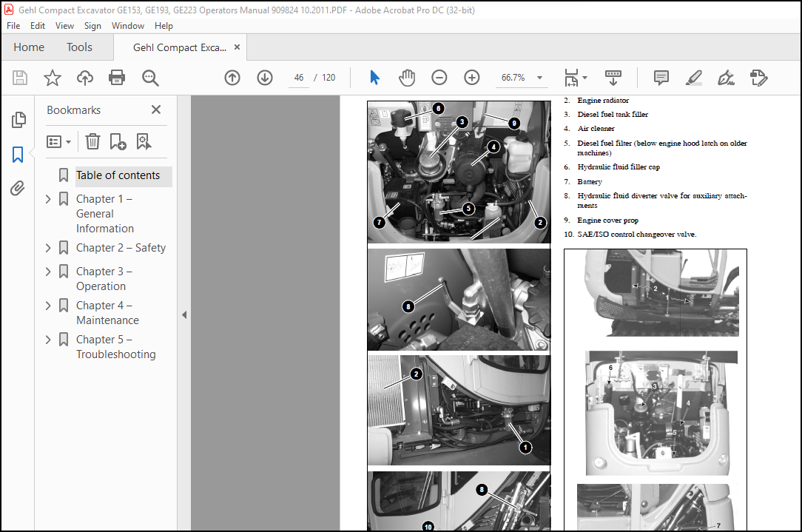Click the share and edit file icon
This screenshot has width=802, height=532.
tap(758, 77)
